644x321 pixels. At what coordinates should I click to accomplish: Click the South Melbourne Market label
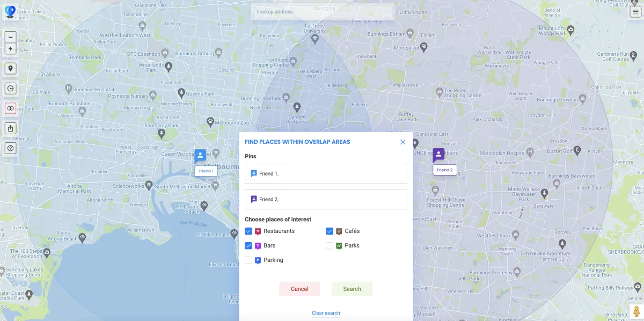click(182, 186)
